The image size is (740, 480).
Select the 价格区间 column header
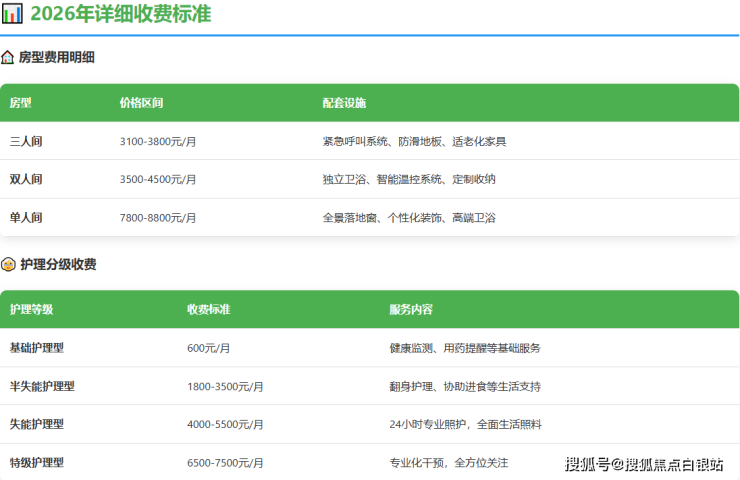(x=141, y=103)
